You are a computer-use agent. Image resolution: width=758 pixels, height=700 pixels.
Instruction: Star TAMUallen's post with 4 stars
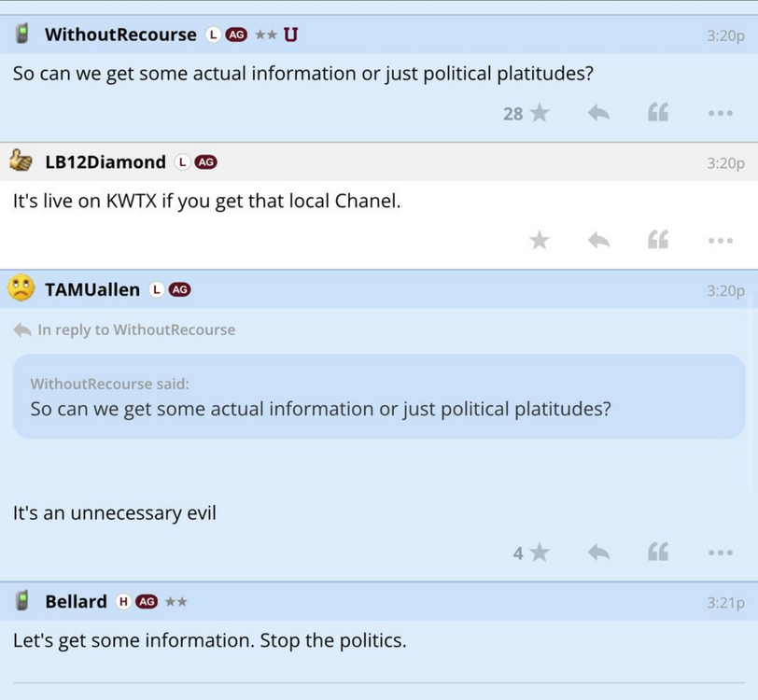pyautogui.click(x=539, y=553)
